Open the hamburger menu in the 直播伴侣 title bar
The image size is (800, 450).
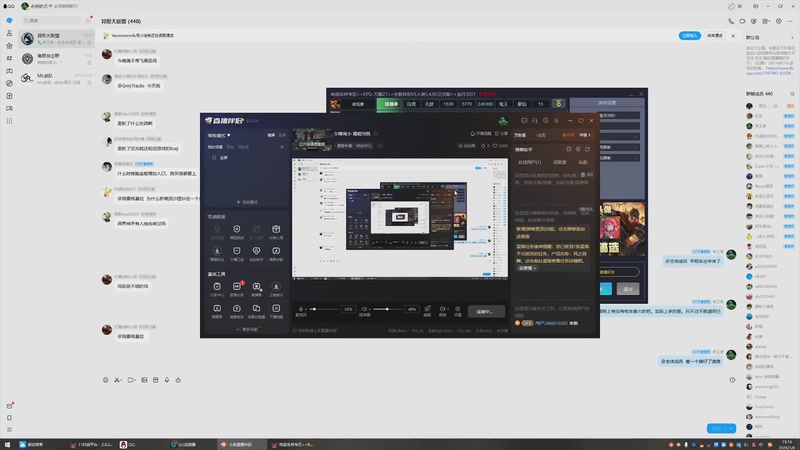556,121
